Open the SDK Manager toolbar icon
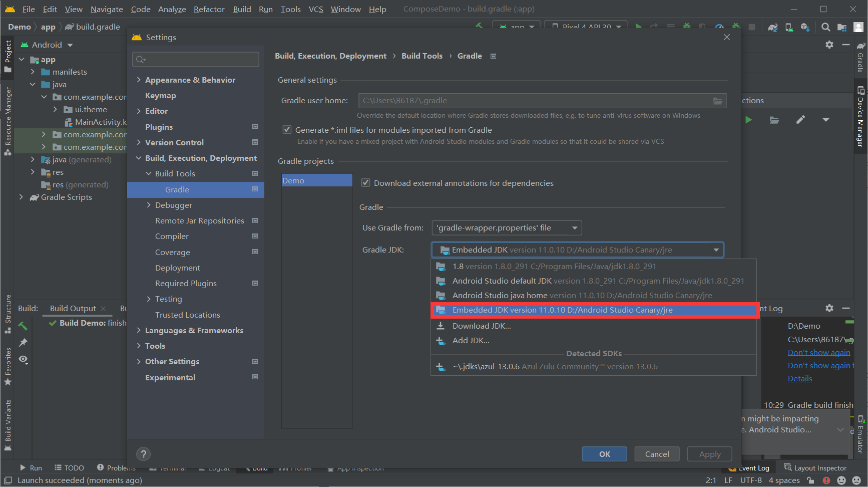The height and width of the screenshot is (487, 868). point(805,27)
